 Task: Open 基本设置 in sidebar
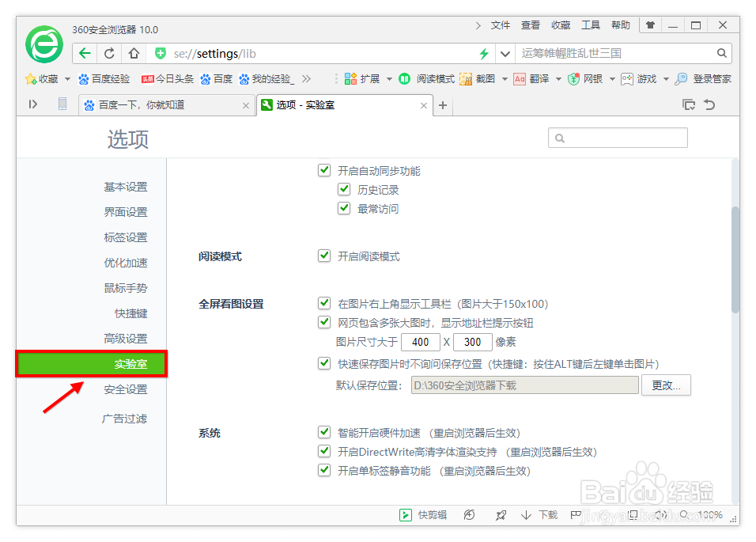(x=126, y=187)
